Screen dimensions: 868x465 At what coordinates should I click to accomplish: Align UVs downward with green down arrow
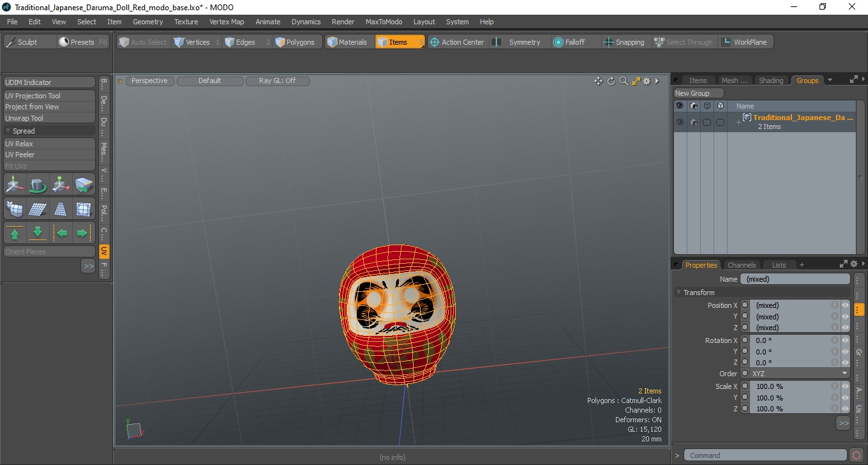pos(38,232)
